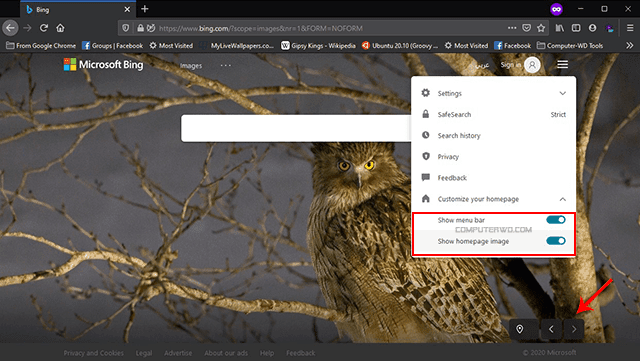640x361 pixels.
Task: Open Computer-WD Tools bookmarks folder
Action: (x=570, y=46)
